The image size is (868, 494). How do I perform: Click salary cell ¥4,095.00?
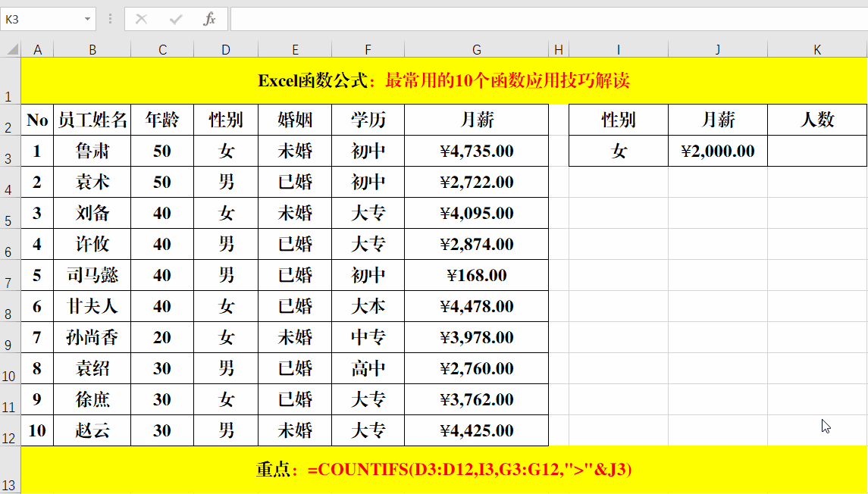[477, 213]
